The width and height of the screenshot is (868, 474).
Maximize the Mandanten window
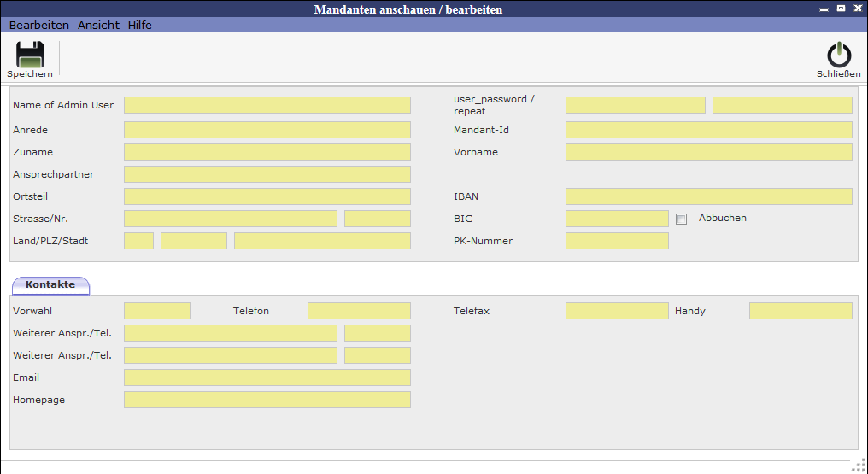841,9
